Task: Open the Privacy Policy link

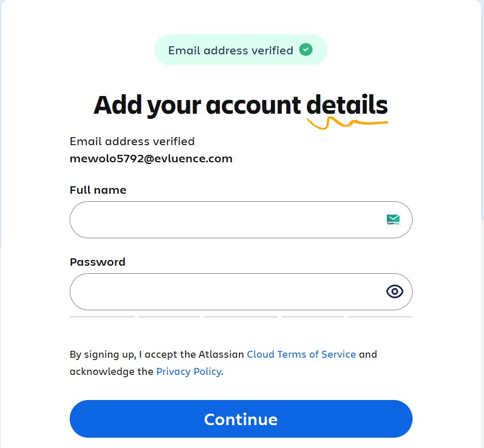Action: pyautogui.click(x=189, y=371)
